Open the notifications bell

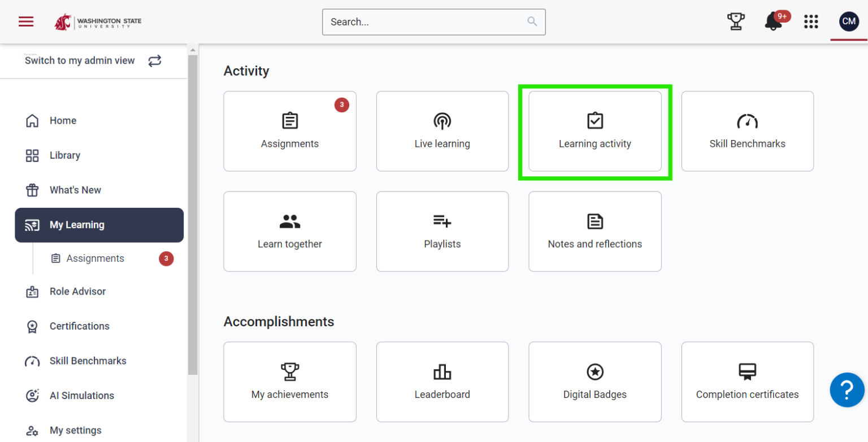(773, 22)
